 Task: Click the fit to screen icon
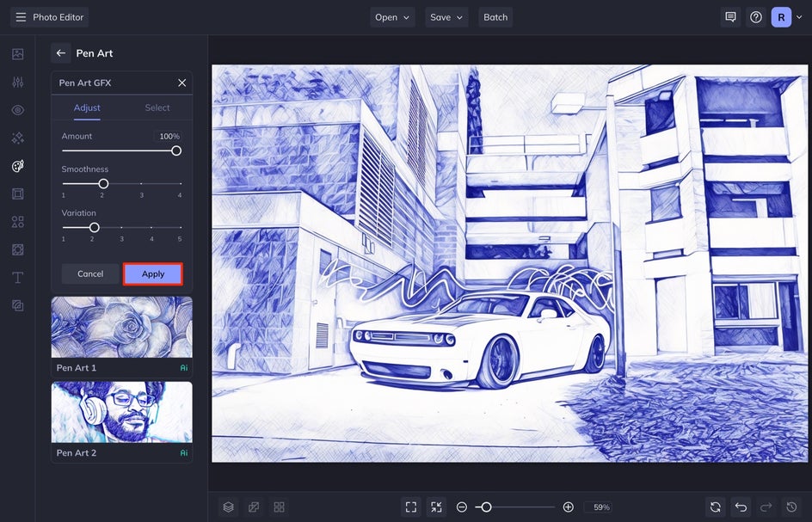tap(411, 507)
